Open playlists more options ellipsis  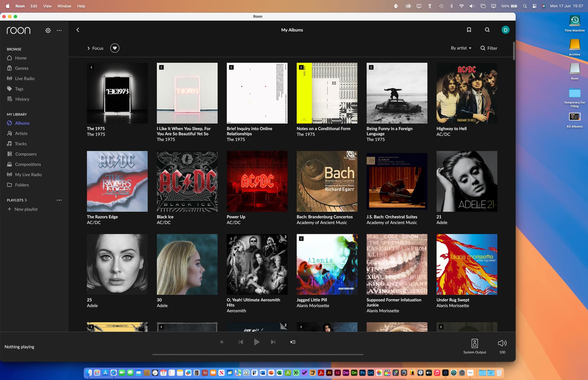point(59,200)
